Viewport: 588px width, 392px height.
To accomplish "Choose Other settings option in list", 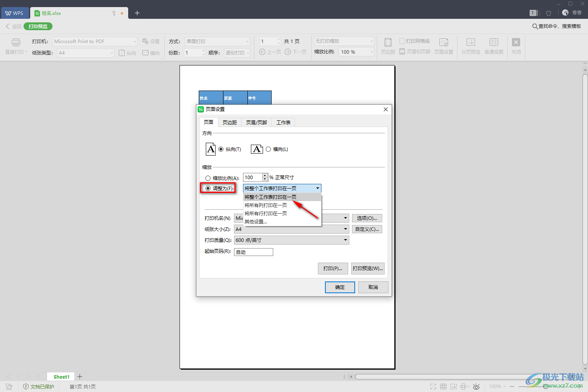I will click(282, 221).
